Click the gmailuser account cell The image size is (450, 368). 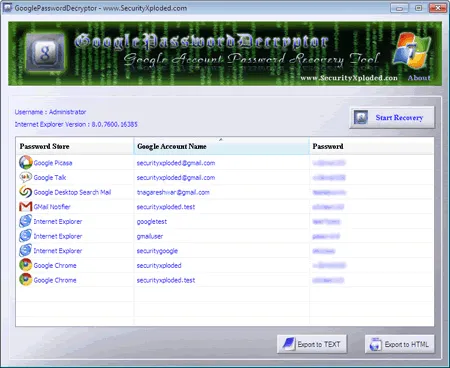[x=150, y=236]
